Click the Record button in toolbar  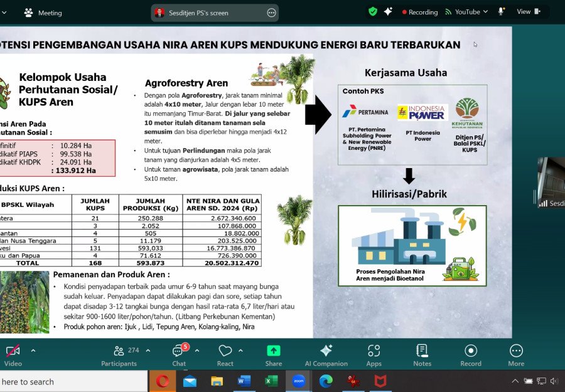pos(471,356)
